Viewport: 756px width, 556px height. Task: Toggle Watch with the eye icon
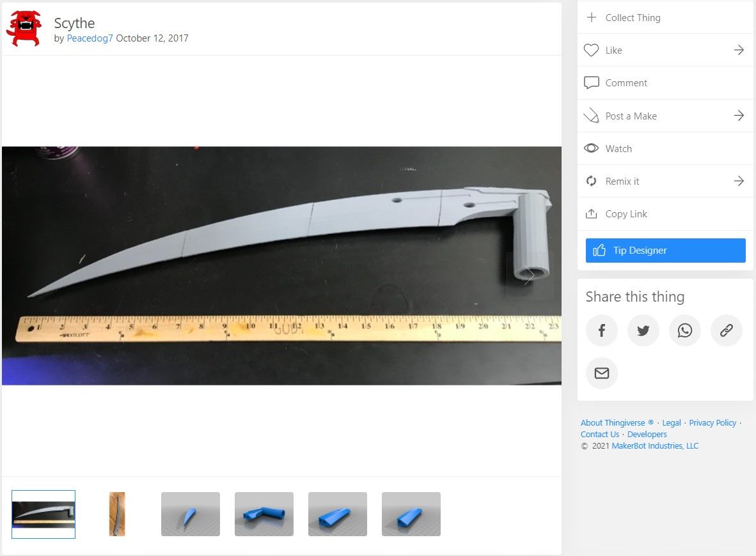point(592,149)
